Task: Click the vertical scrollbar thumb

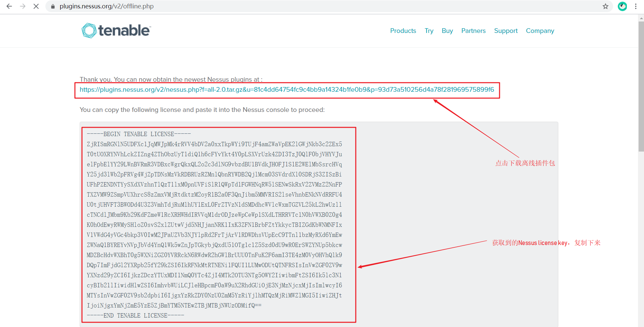Action: tap(641, 86)
